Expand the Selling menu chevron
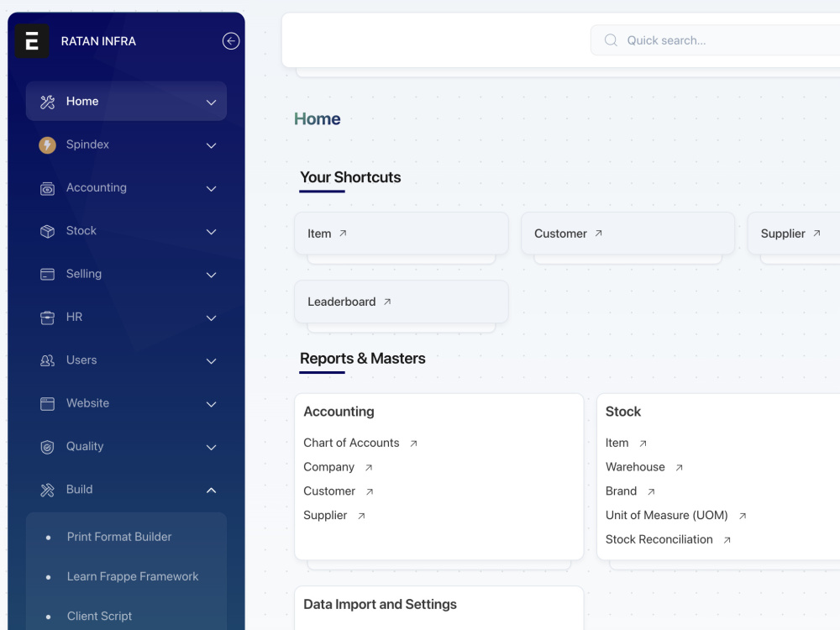 click(x=212, y=275)
